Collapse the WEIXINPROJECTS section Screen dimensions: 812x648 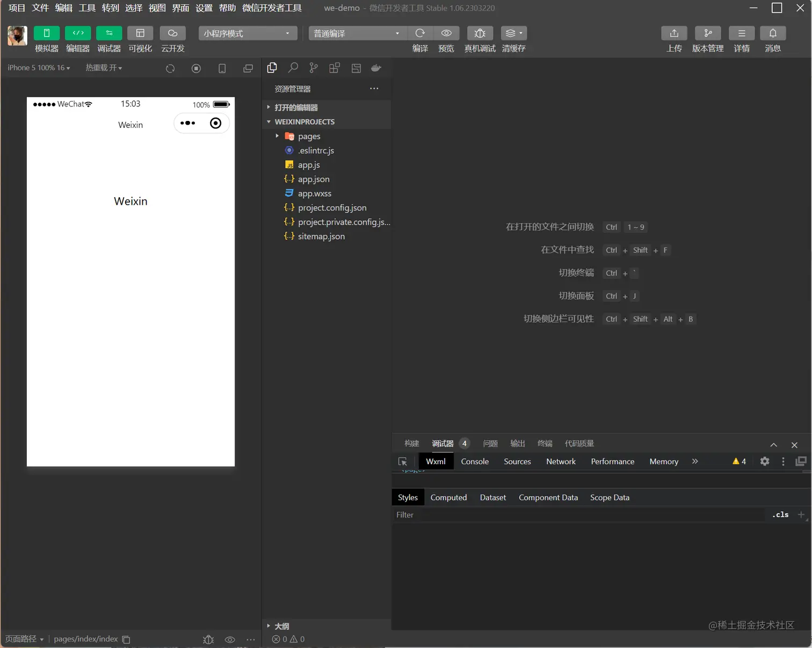point(327,122)
